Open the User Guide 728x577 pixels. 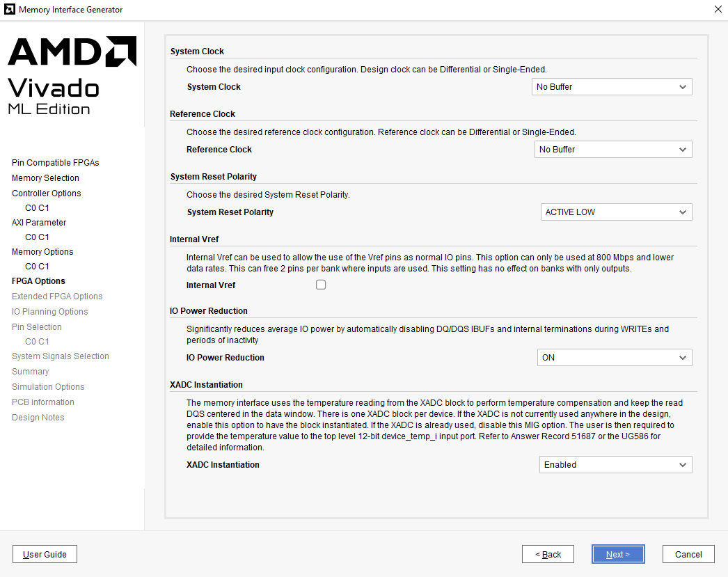click(x=45, y=554)
